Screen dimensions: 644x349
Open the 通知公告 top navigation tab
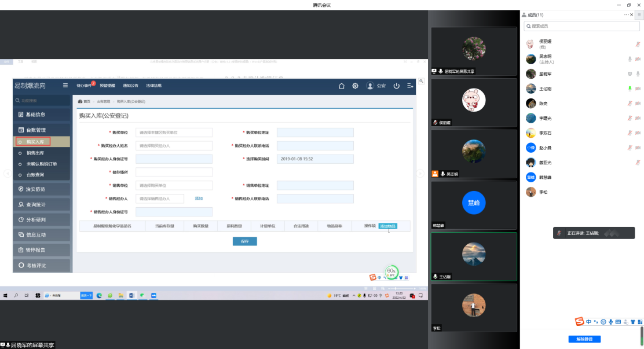pos(131,86)
